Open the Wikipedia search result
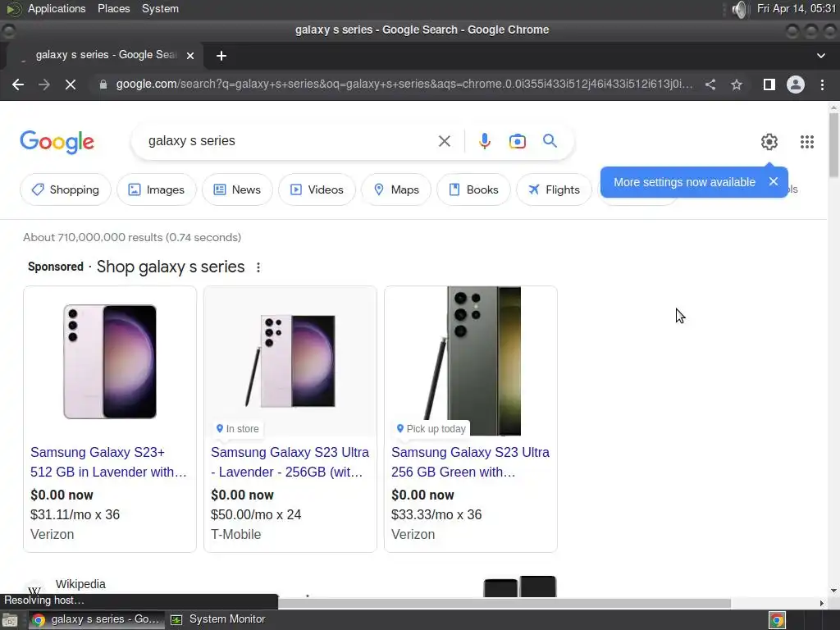 80,584
